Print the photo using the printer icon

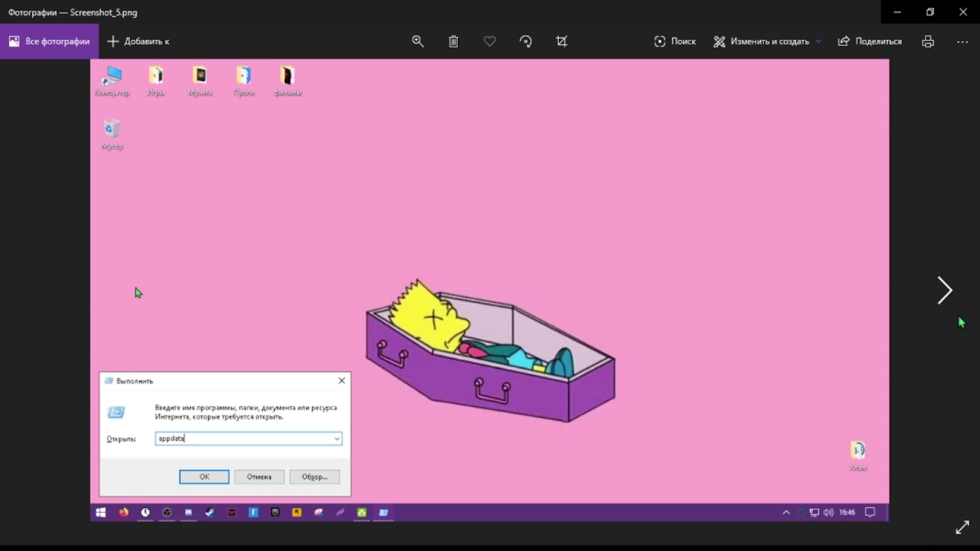click(x=928, y=41)
